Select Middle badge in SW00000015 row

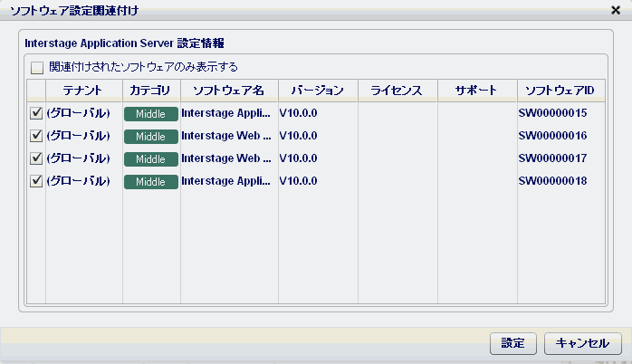click(x=150, y=114)
